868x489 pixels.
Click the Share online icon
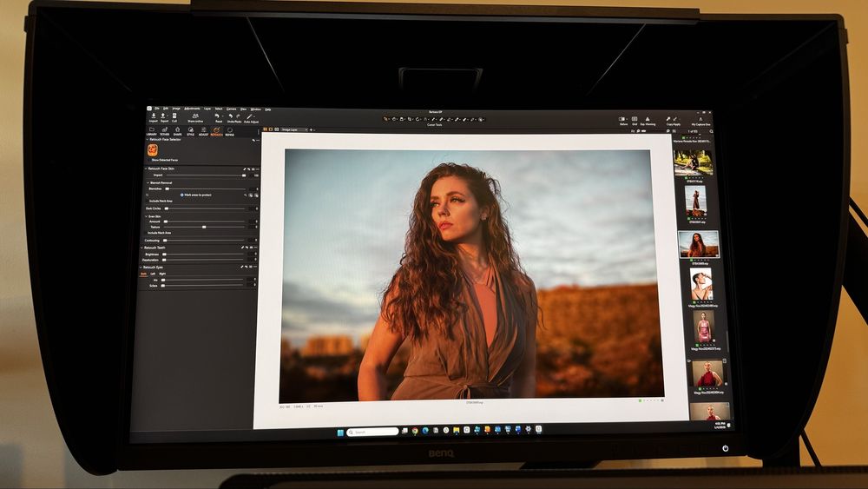[195, 116]
